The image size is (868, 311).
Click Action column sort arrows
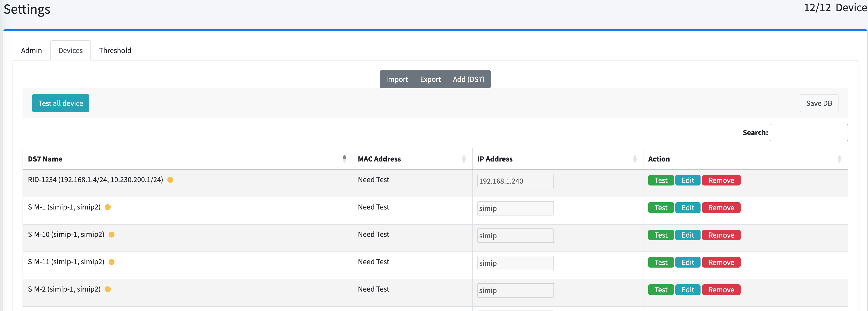[x=839, y=159]
